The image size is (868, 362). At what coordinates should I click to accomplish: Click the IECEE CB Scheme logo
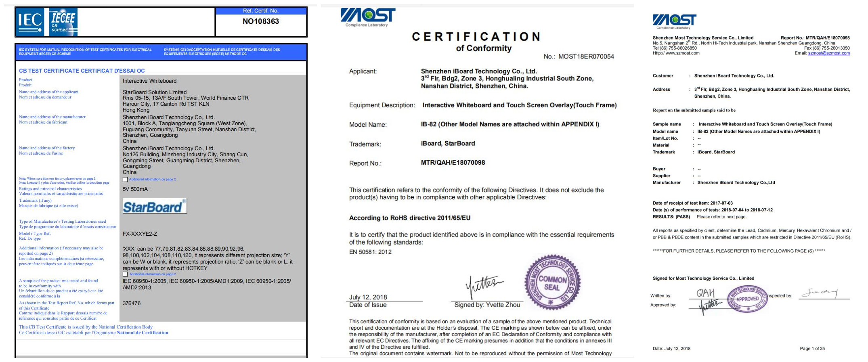tap(63, 21)
